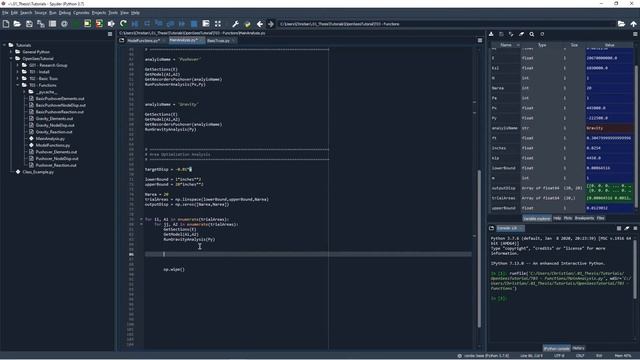Viewport: 640px width, 360px height.
Task: Select the Breakpoints pane tab
Action: point(584,218)
